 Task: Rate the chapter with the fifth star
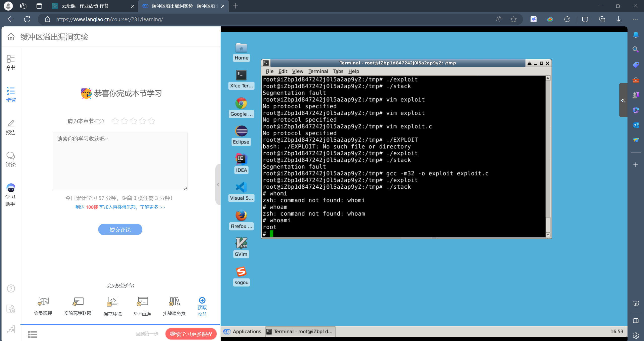[x=151, y=121]
